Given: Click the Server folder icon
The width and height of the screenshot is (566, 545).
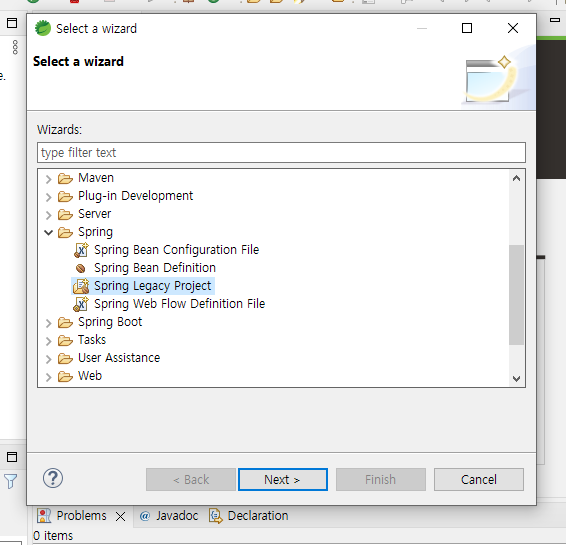Looking at the screenshot, I should tap(65, 214).
